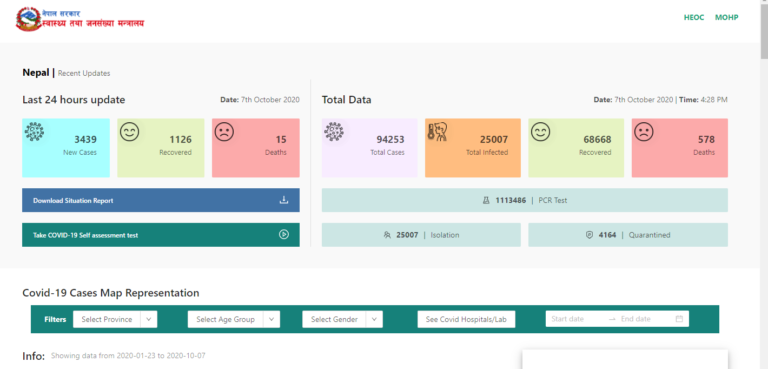
Task: Click the chevron arrow of Select Gender
Action: coord(374,320)
